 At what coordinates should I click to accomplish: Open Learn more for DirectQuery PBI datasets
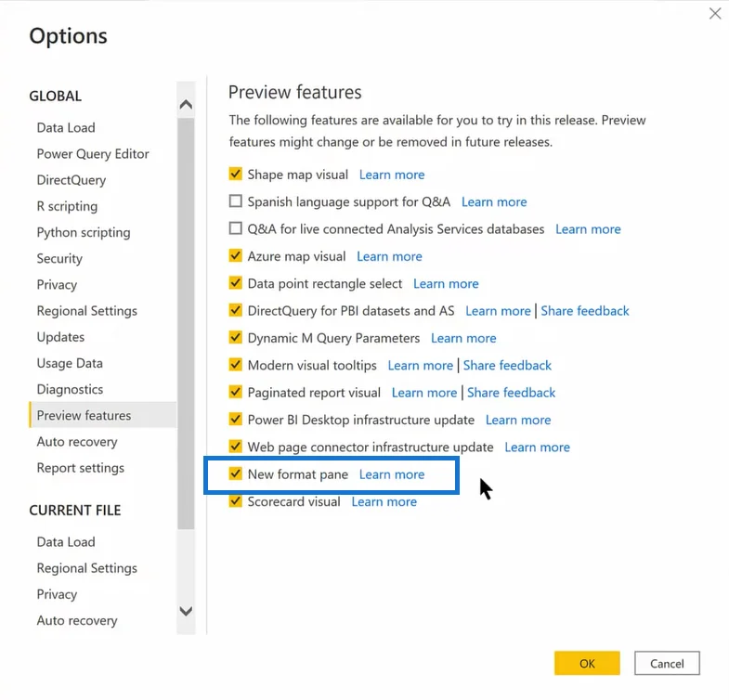499,311
